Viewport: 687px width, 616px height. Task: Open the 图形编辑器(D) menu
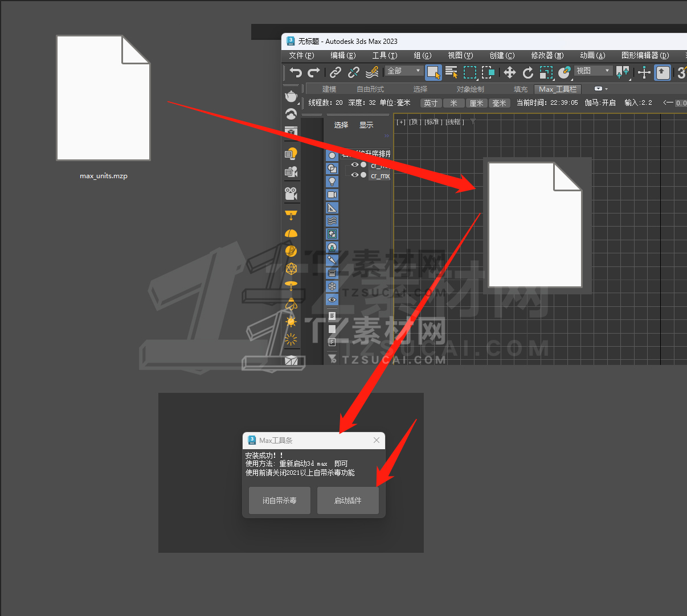[x=645, y=55]
